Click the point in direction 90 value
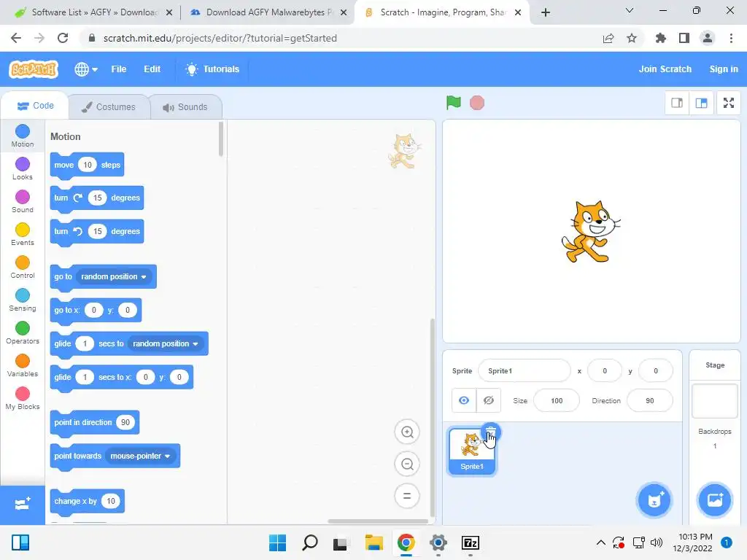747x560 pixels. coord(125,422)
